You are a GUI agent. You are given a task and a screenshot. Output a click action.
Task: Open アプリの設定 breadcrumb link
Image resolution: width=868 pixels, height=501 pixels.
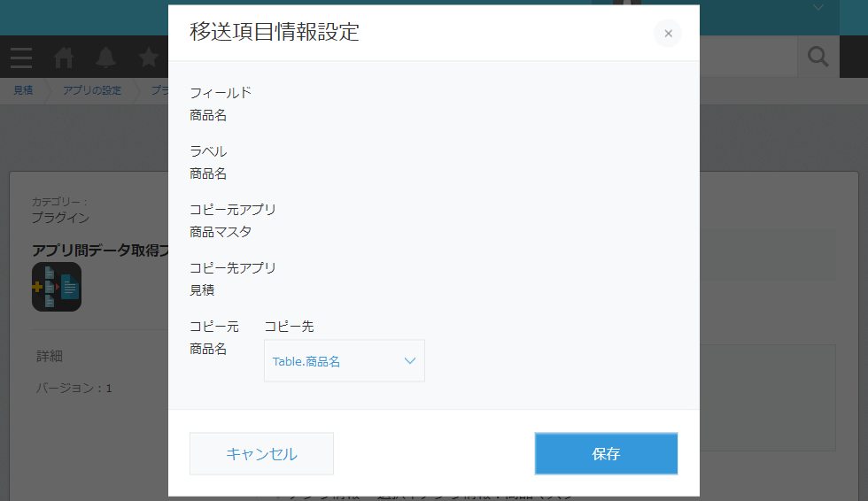click(92, 90)
